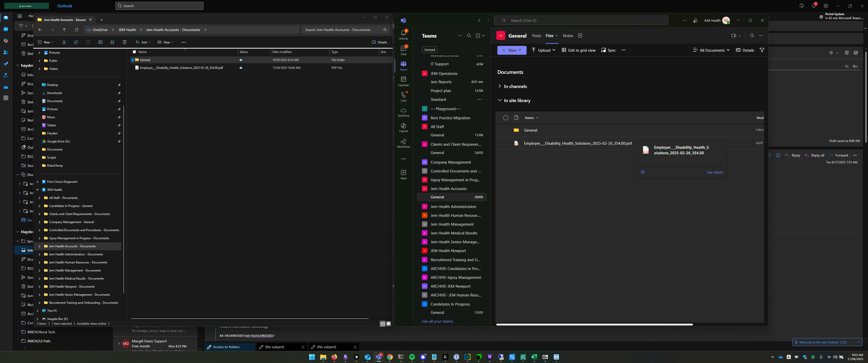Open Activity in Teams sidebar

[403, 34]
